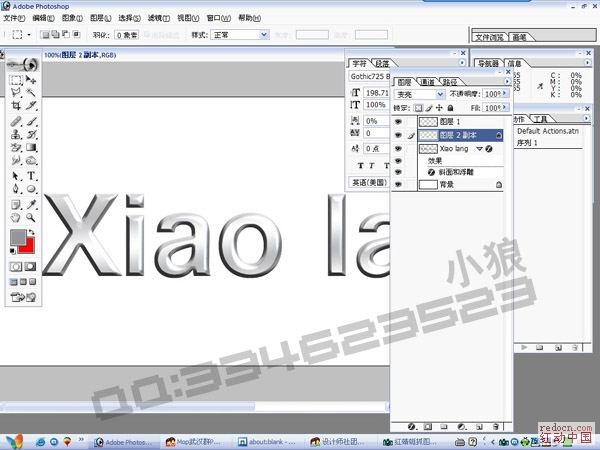
Task: Click the red background color swatch
Action: [30, 245]
